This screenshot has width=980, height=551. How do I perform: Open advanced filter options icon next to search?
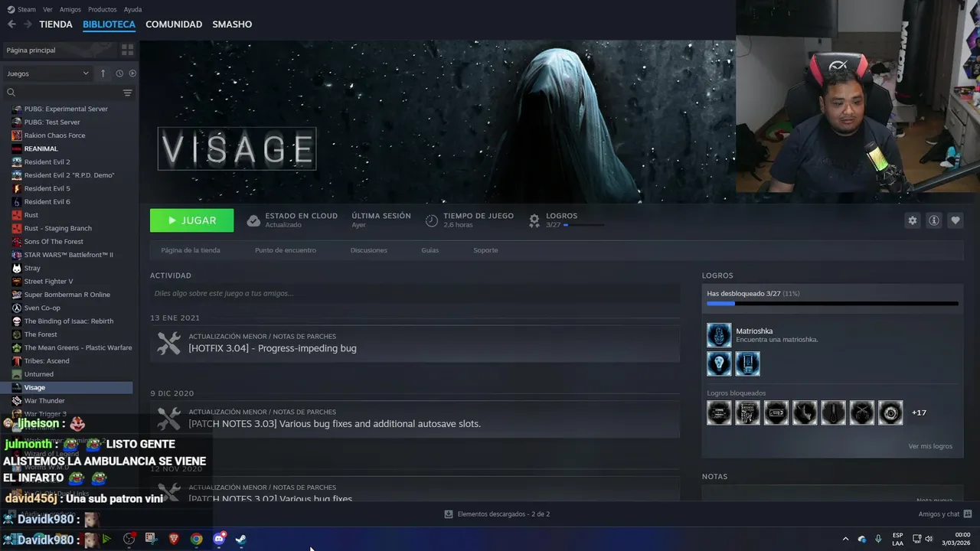(x=127, y=93)
